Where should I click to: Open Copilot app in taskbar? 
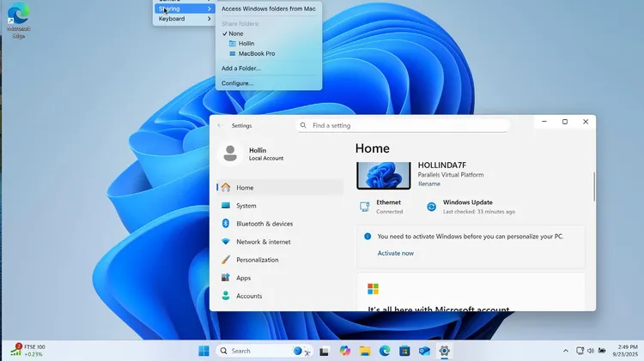point(345,351)
